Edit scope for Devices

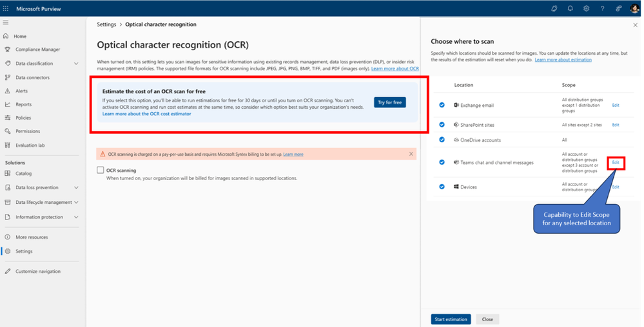click(x=615, y=187)
